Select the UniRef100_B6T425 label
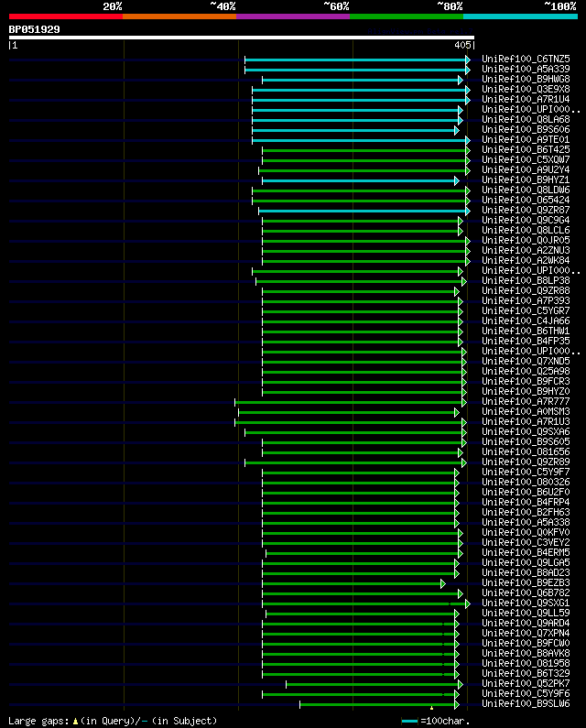The width and height of the screenshot is (586, 728). click(526, 149)
